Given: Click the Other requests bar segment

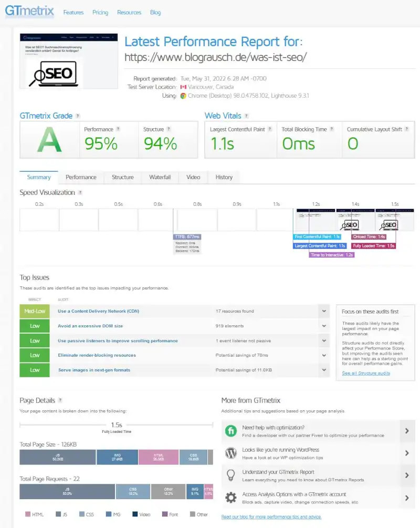Looking at the screenshot, I should pyautogui.click(x=169, y=492).
